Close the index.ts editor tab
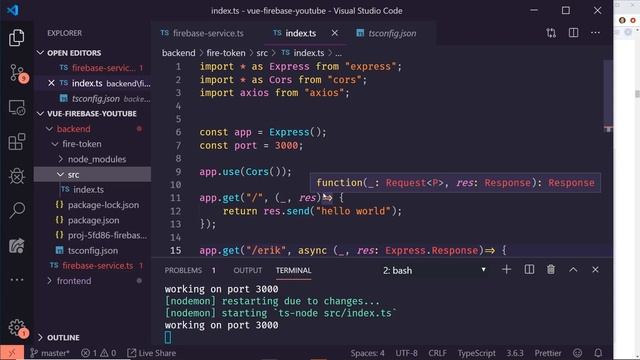The width and height of the screenshot is (640, 360). [x=334, y=33]
